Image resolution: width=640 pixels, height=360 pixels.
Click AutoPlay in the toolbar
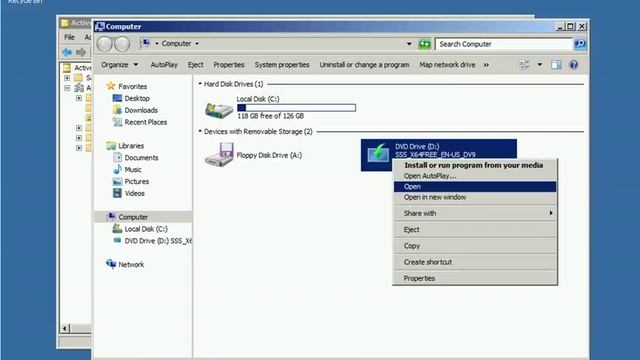tap(164, 65)
